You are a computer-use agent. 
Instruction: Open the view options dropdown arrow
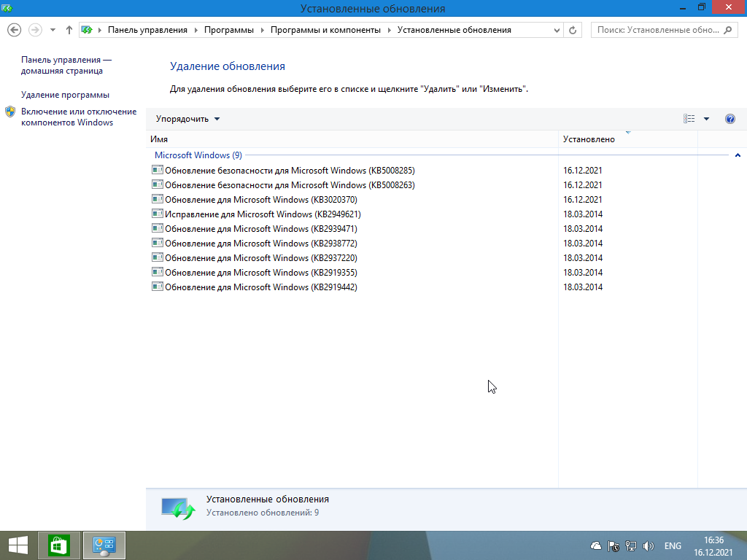tap(706, 119)
